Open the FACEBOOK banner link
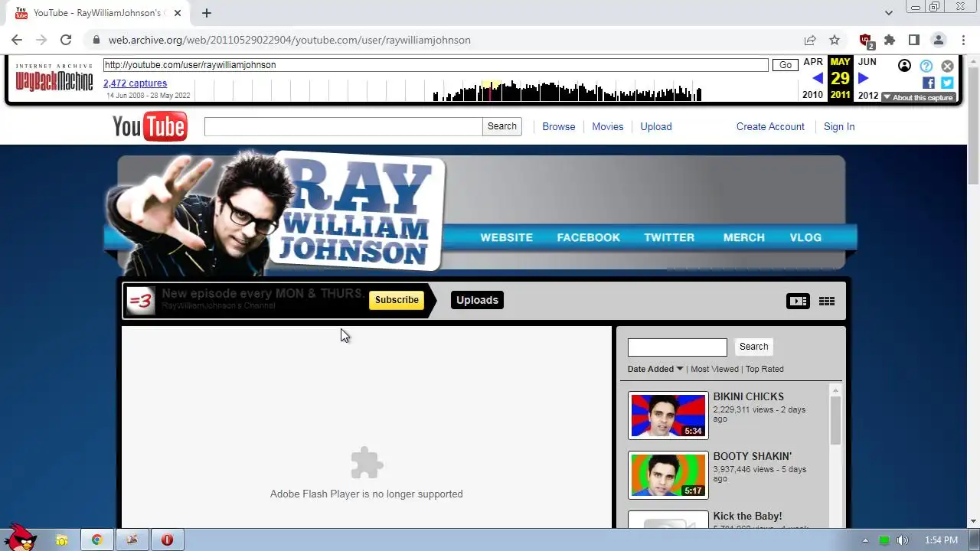The height and width of the screenshot is (551, 980). click(x=589, y=238)
